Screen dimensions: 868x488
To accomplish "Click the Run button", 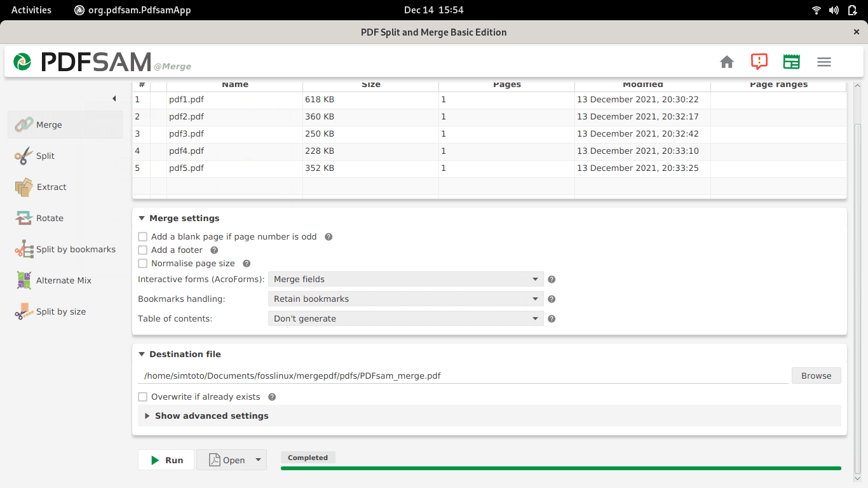I will click(x=166, y=460).
